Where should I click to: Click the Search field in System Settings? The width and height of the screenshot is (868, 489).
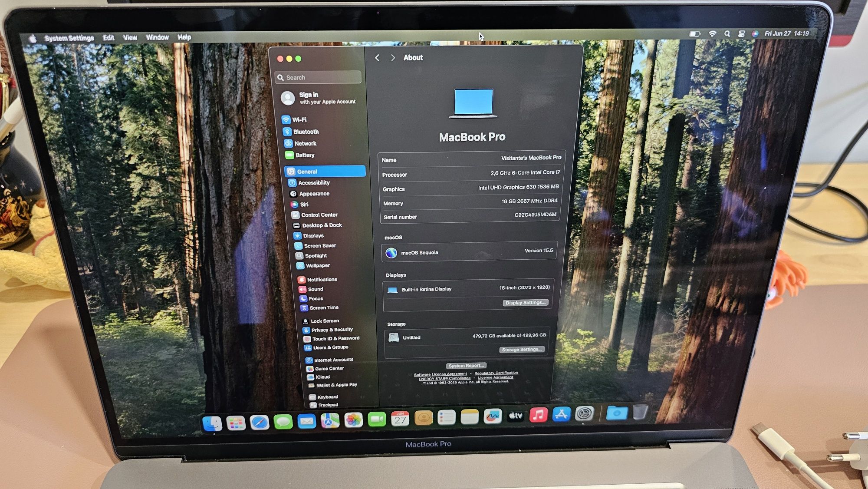318,77
